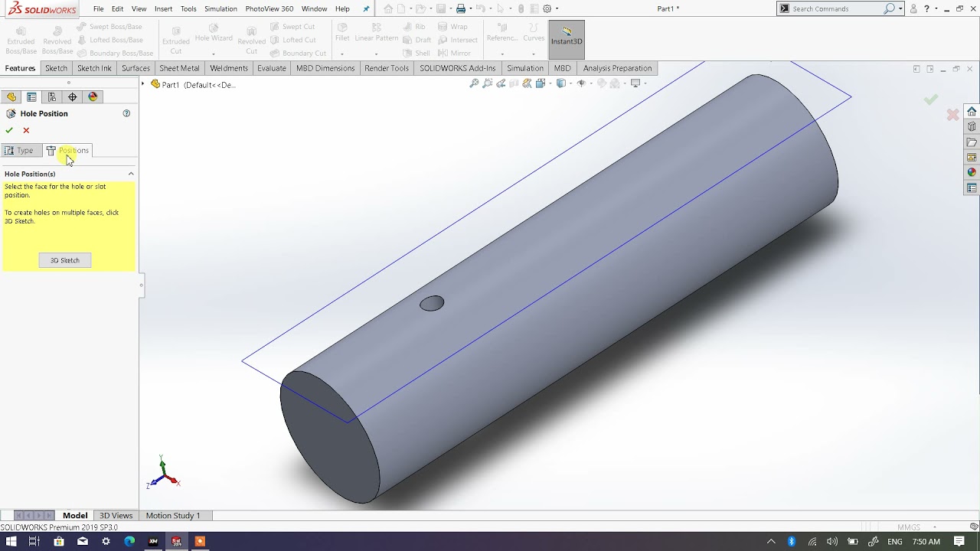Viewport: 980px width, 551px height.
Task: Click red cancel X in viewport corner
Action: (952, 115)
